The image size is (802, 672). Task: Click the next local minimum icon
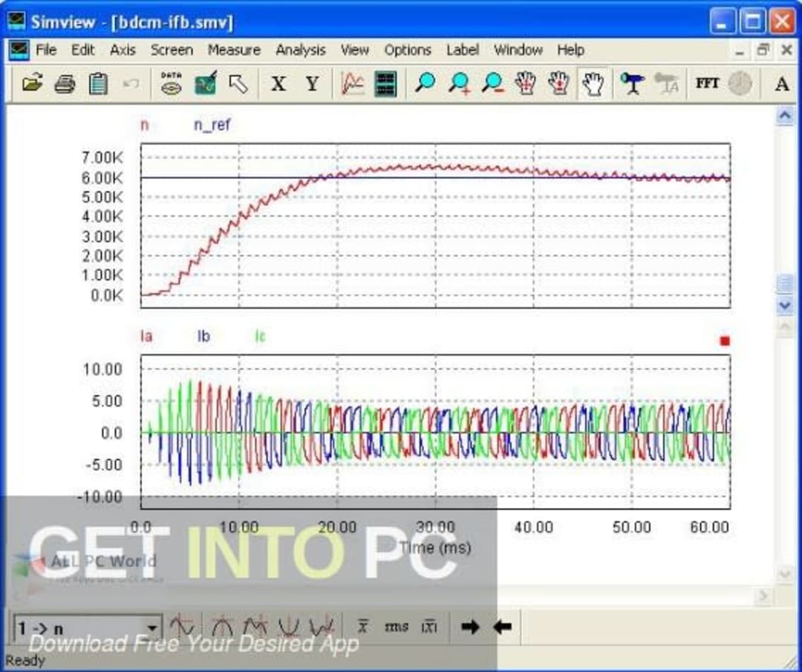pos(322,627)
